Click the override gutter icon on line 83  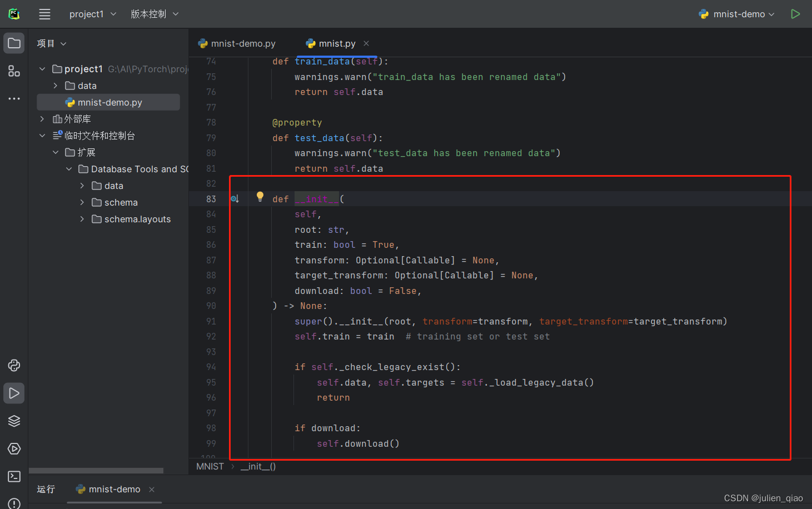[x=235, y=199]
